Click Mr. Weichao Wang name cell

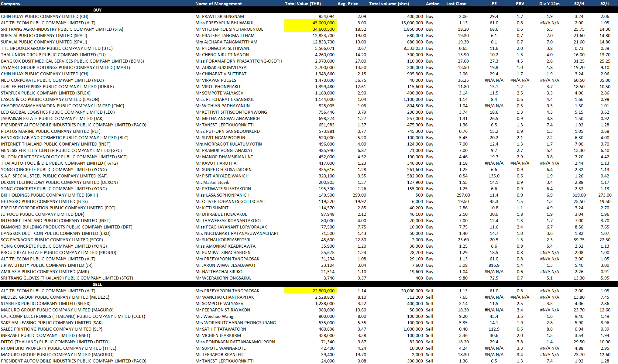click(214, 316)
